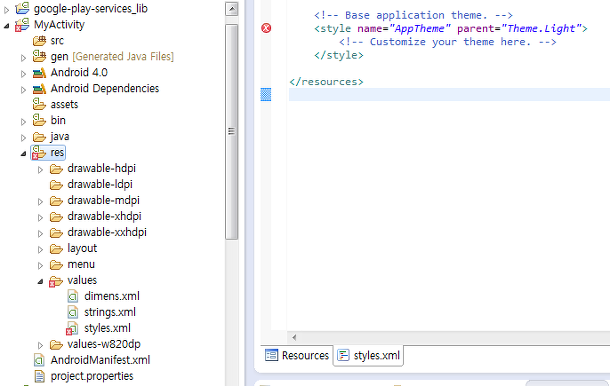
Task: Click the blue marker in the editor margin
Action: (x=266, y=94)
